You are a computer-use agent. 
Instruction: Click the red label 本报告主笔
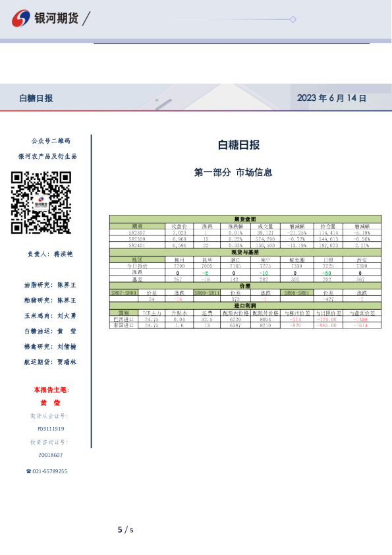51,390
